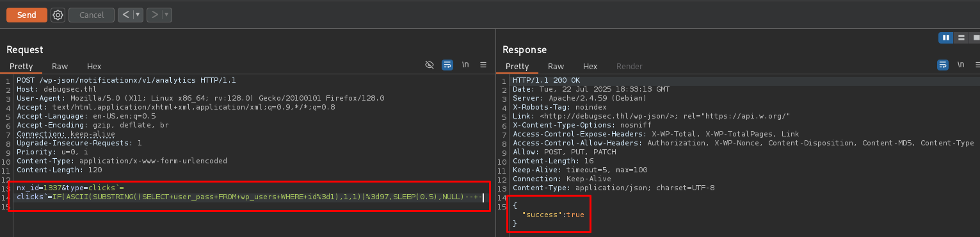Click the X-Robots-Tag: noindex header
The height and width of the screenshot is (237, 980).
pyautogui.click(x=559, y=107)
